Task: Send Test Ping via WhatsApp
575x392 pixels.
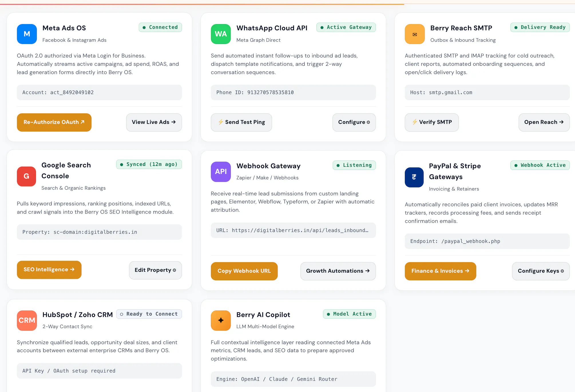Action: click(241, 122)
